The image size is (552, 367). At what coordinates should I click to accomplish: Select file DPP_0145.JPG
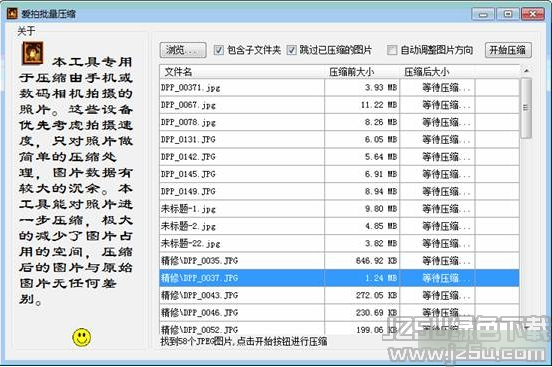point(339,174)
